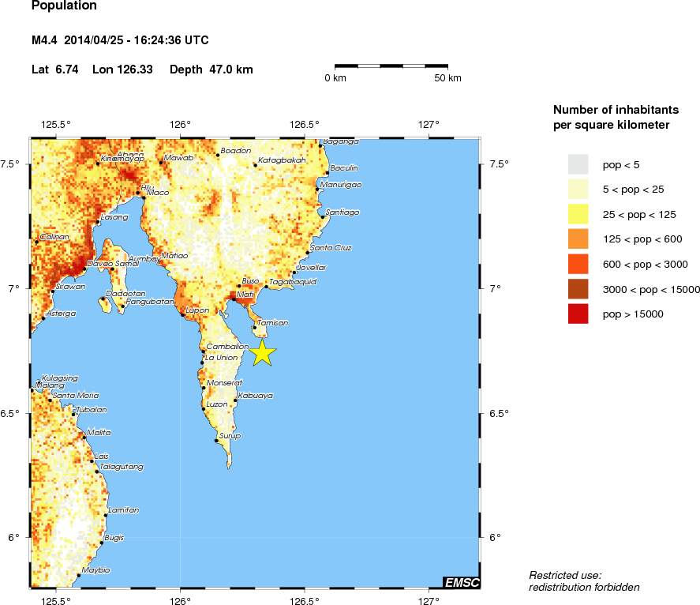
Task: Click the Tamisan location marker
Action: (x=255, y=327)
